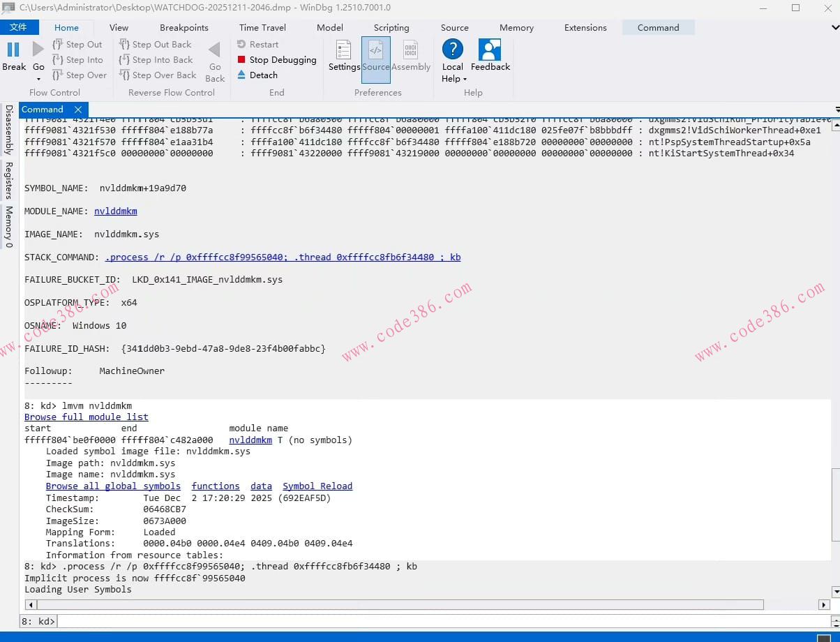
Task: Click the Go Back arrow icon
Action: tap(215, 50)
